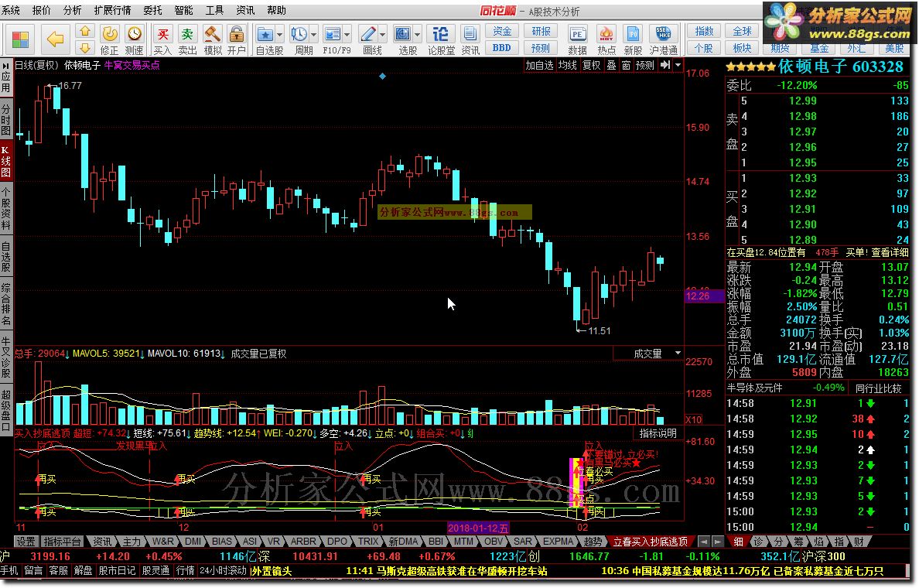Click the 指标说明 indicator description button
This screenshot has height=588, width=919.
click(658, 433)
